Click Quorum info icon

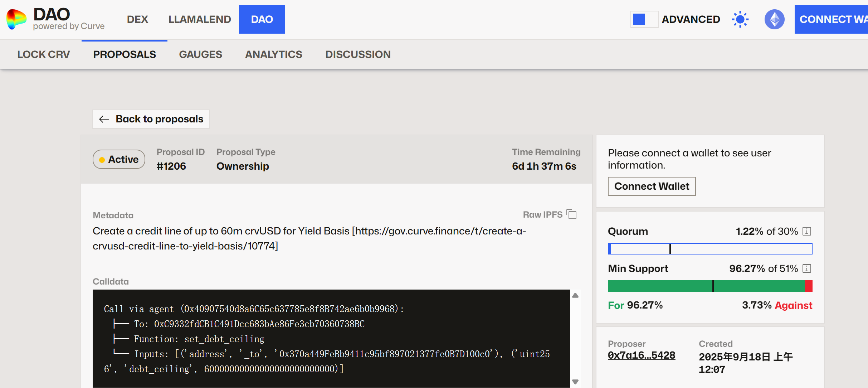[806, 231]
